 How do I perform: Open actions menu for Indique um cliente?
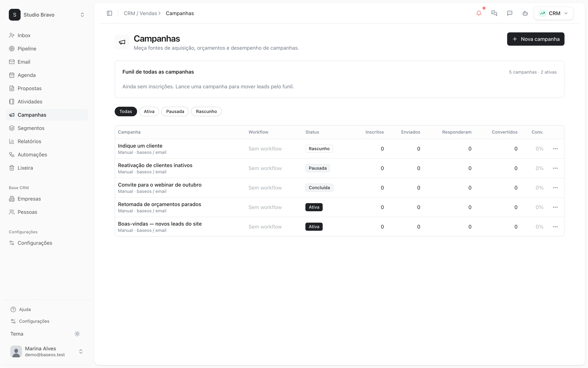tap(555, 149)
